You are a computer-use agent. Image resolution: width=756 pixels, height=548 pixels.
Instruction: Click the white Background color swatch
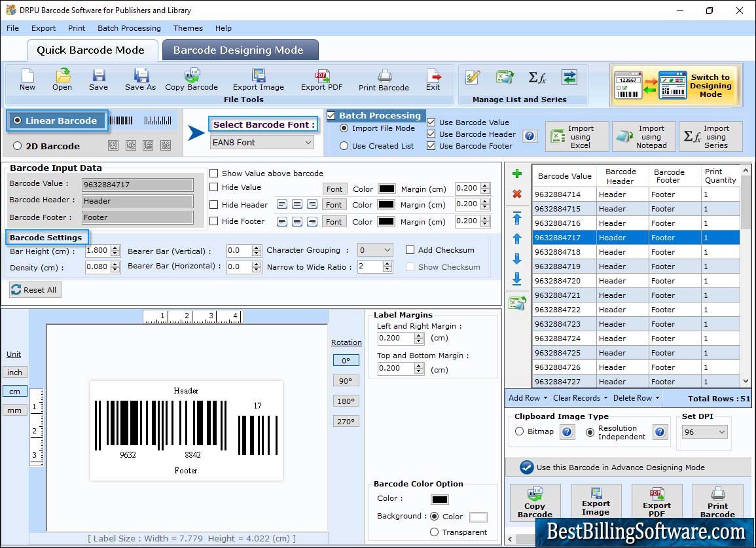(x=478, y=517)
